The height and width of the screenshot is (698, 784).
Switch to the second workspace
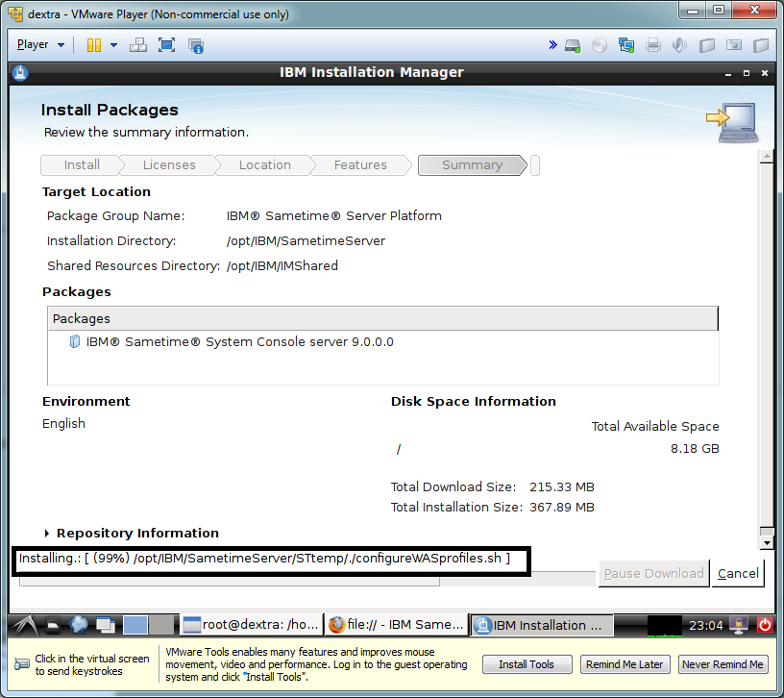[x=161, y=625]
